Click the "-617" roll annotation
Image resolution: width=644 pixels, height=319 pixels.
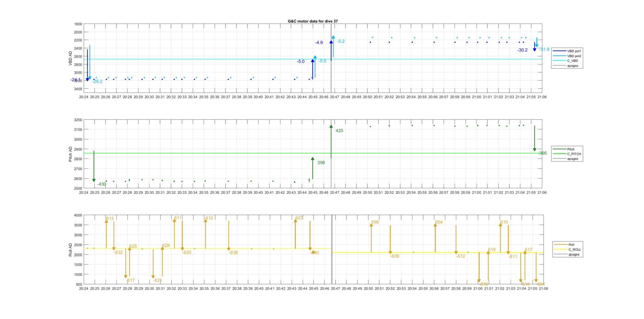tap(131, 280)
